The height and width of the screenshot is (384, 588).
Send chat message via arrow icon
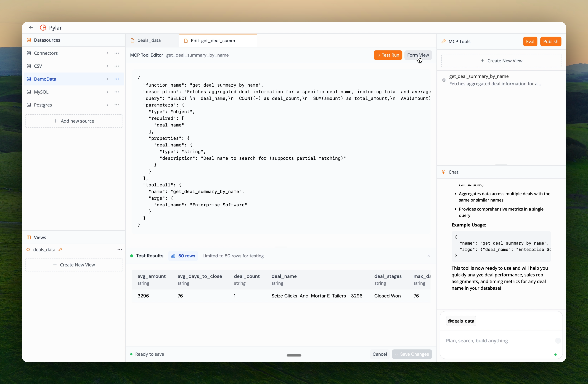(558, 341)
